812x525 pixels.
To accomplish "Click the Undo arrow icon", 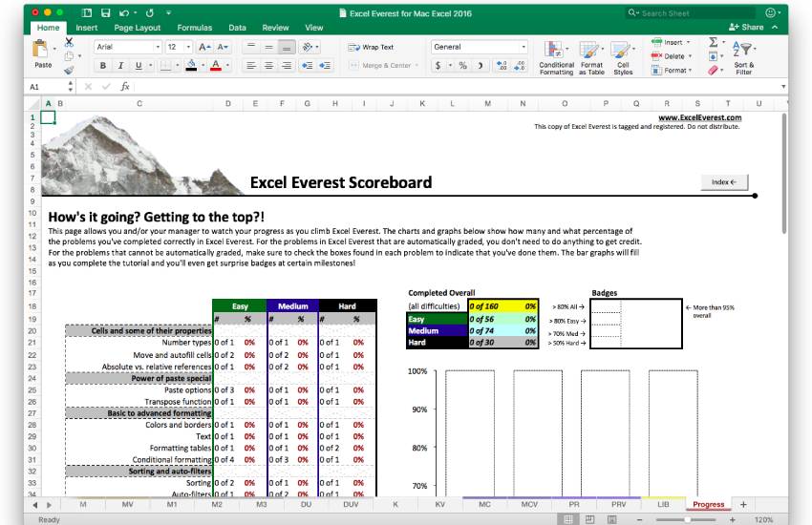I will coord(124,13).
